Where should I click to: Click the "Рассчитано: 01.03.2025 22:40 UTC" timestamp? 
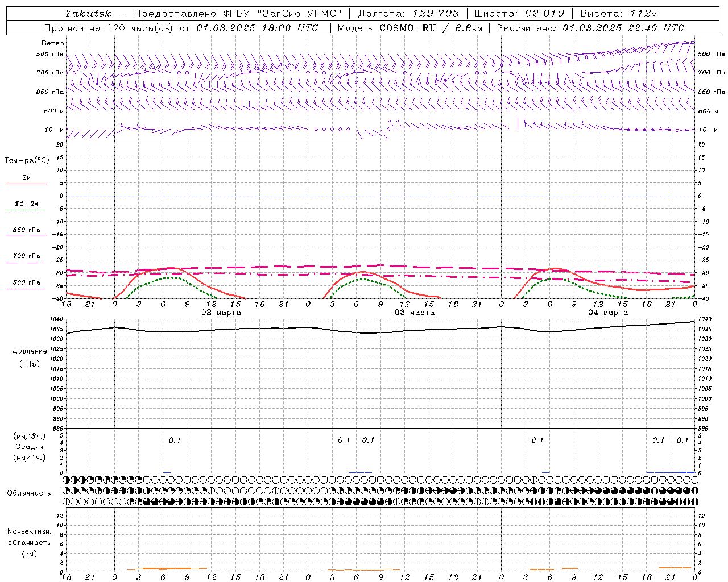point(590,28)
